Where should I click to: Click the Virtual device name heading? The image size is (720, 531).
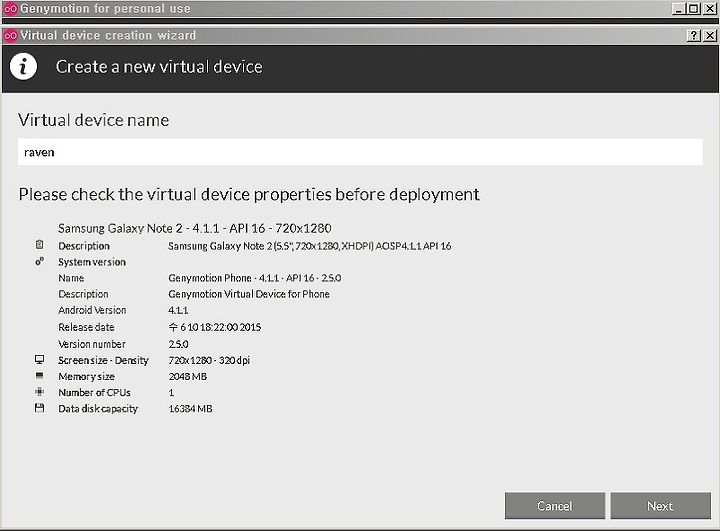[94, 120]
